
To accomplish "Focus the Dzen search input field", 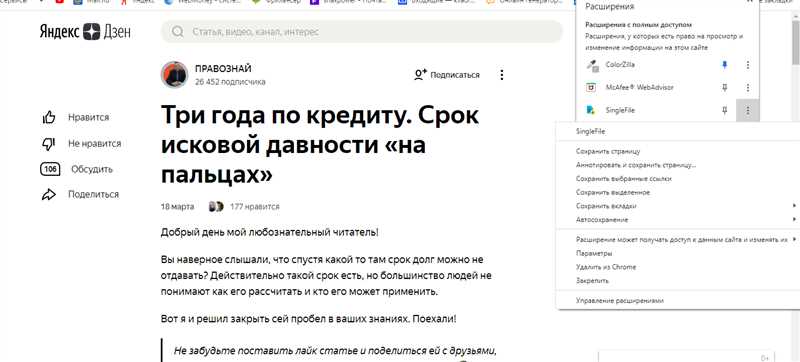I will [362, 32].
